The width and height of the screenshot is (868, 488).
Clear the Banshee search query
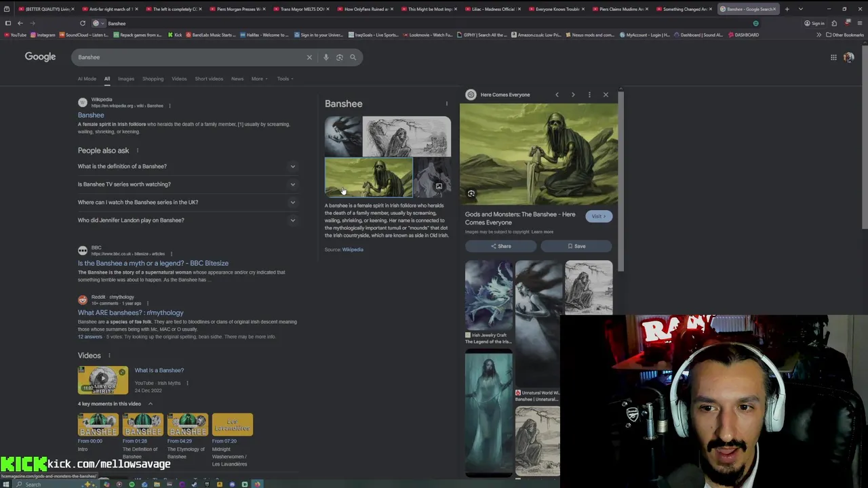pos(309,57)
